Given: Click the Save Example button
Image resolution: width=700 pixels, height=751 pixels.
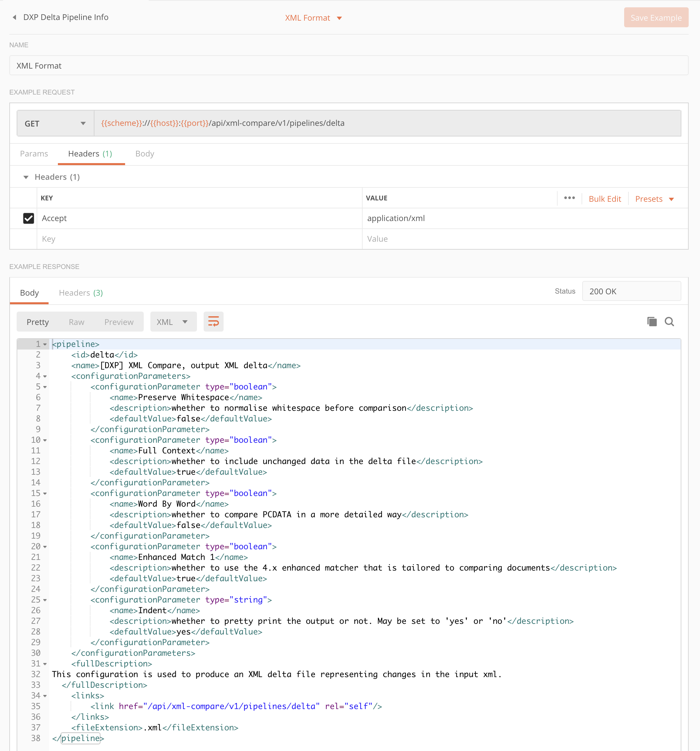Looking at the screenshot, I should click(x=655, y=18).
